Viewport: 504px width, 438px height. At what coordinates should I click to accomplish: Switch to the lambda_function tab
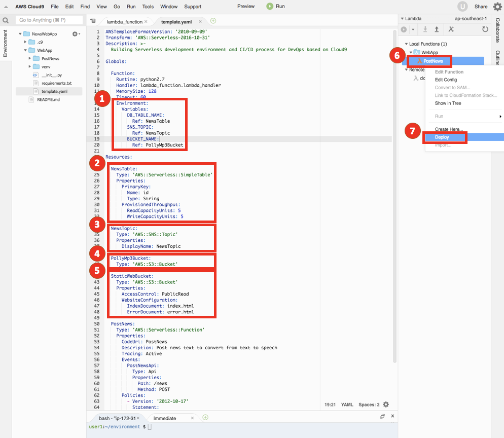click(x=124, y=21)
